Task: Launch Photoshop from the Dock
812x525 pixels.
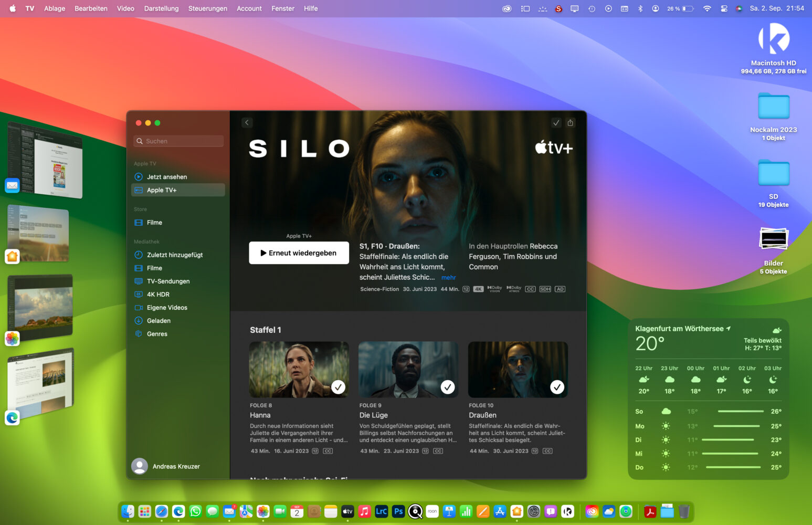Action: [398, 511]
